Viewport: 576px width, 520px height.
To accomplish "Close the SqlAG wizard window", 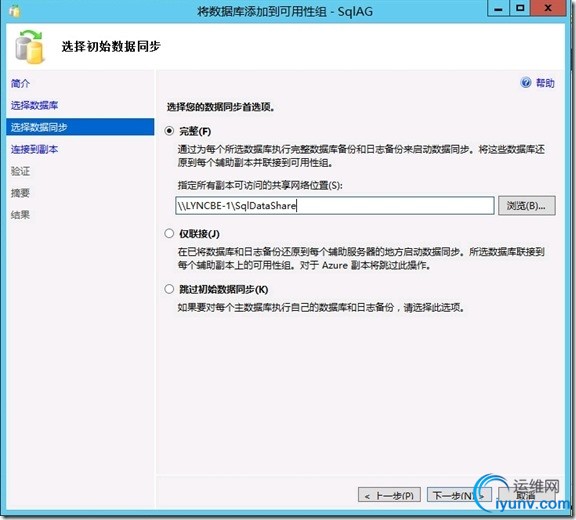I will [x=548, y=8].
